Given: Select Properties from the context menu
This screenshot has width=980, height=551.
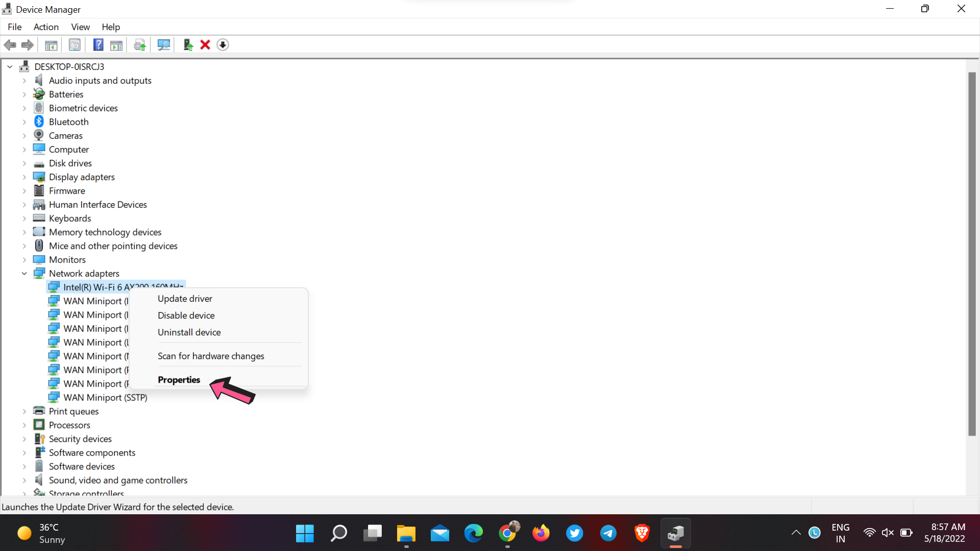Looking at the screenshot, I should (x=178, y=380).
